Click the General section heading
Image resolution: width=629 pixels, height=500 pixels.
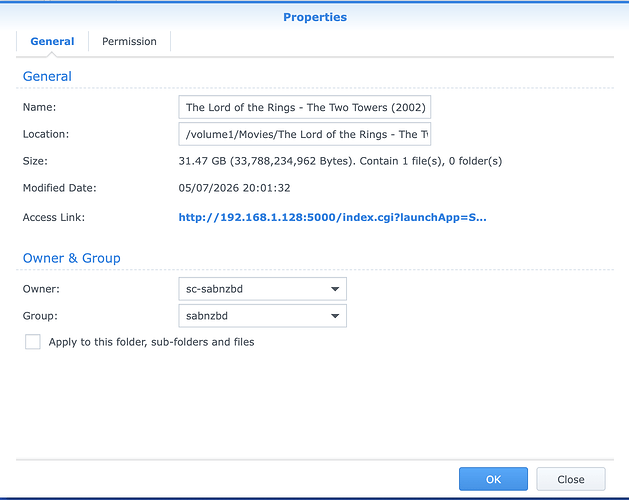47,76
